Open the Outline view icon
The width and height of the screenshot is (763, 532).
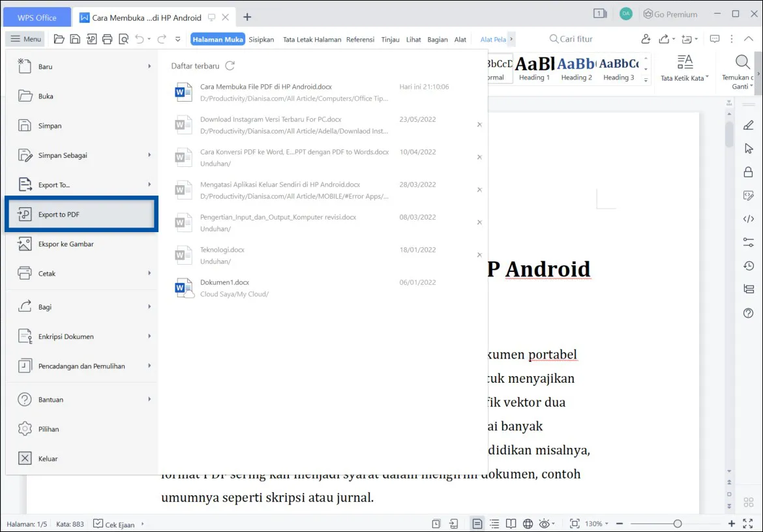point(496,524)
